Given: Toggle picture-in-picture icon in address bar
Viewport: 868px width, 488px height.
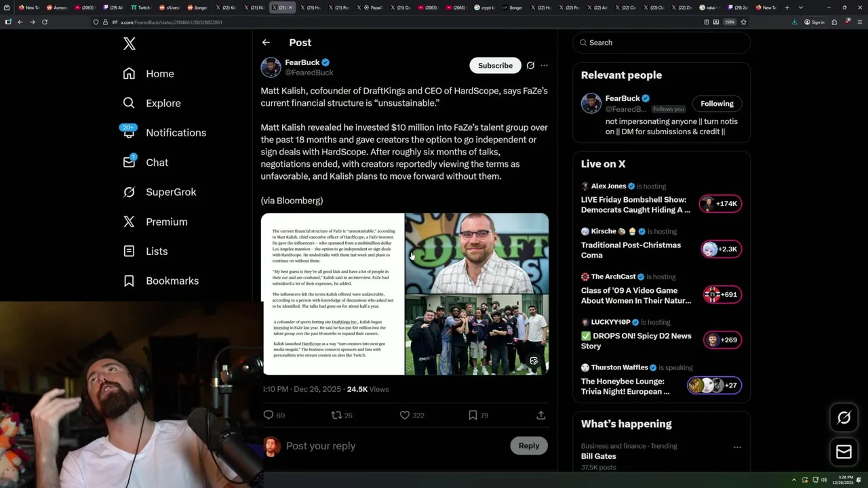Looking at the screenshot, I should [716, 22].
